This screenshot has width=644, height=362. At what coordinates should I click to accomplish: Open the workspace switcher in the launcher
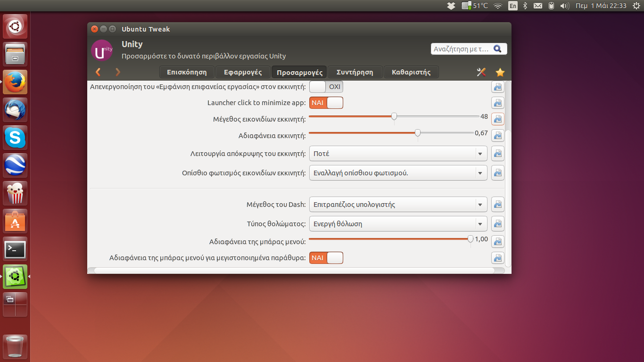16,304
